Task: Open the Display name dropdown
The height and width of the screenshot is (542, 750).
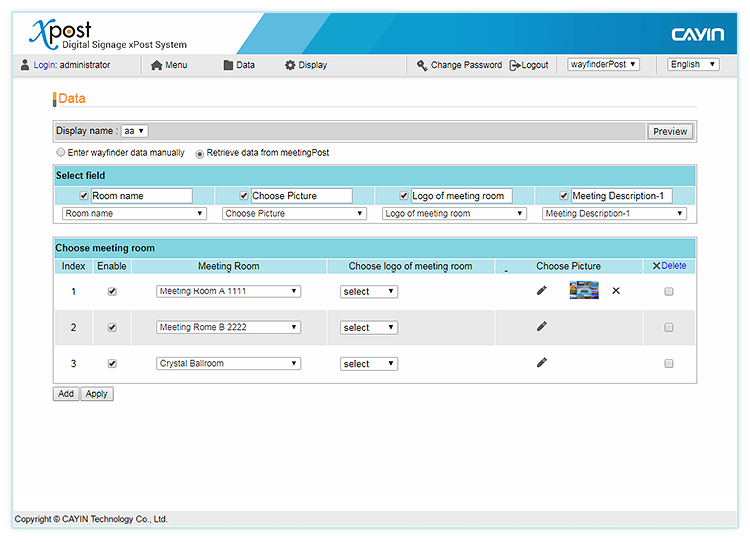Action: tap(135, 131)
